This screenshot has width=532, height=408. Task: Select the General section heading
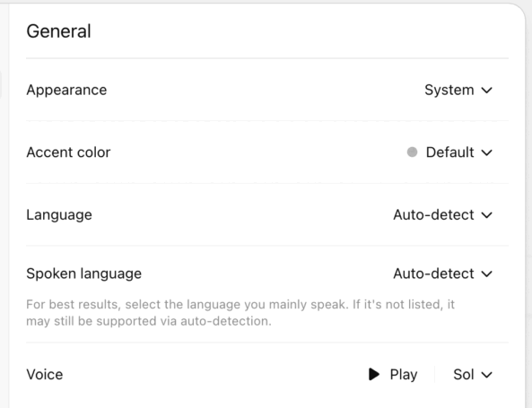[58, 31]
